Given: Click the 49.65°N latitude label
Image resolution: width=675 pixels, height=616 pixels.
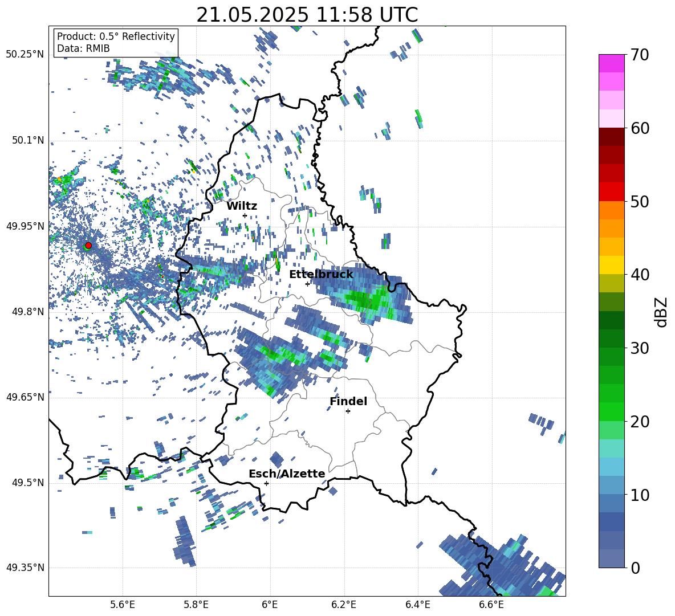Looking at the screenshot, I should click(x=25, y=397).
